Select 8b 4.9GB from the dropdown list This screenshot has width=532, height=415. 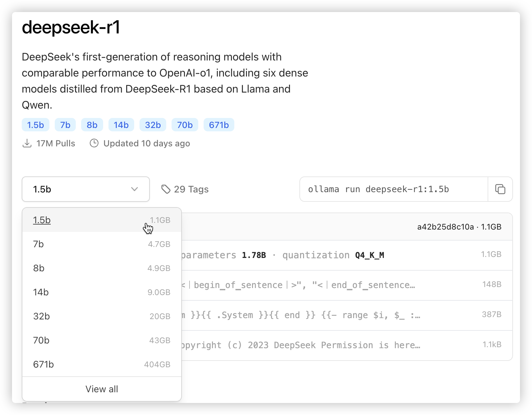point(101,268)
